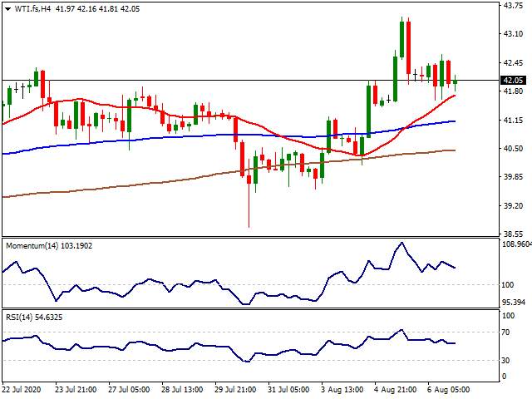The image size is (532, 399).
Task: Click the 27 Jul 05:00 time label
Action: [x=129, y=390]
